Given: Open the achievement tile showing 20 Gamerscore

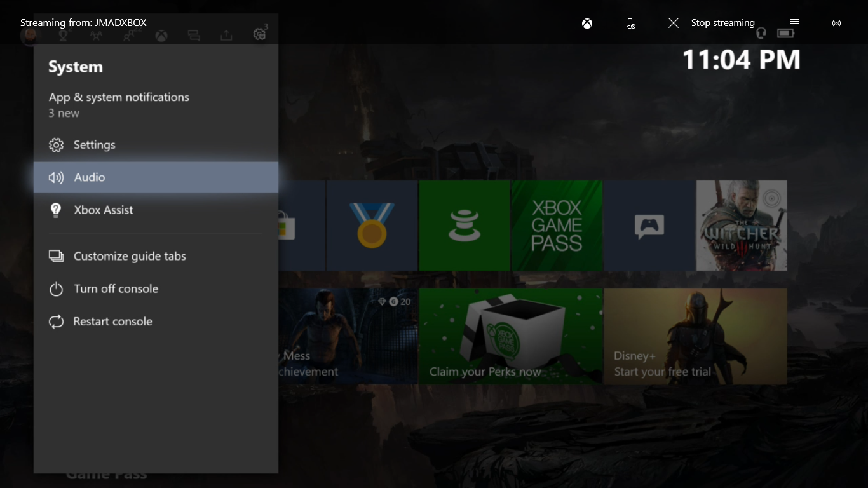Looking at the screenshot, I should (x=348, y=336).
